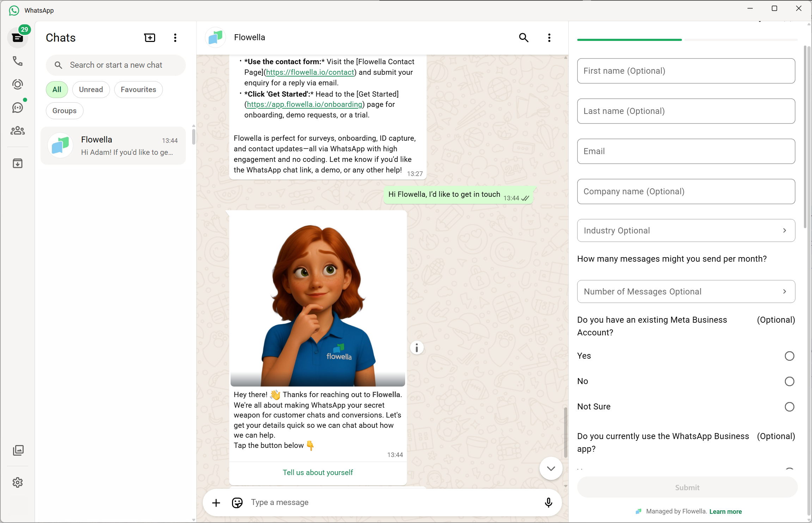This screenshot has width=812, height=523.
Task: Switch to the Unread filter
Action: pos(91,89)
